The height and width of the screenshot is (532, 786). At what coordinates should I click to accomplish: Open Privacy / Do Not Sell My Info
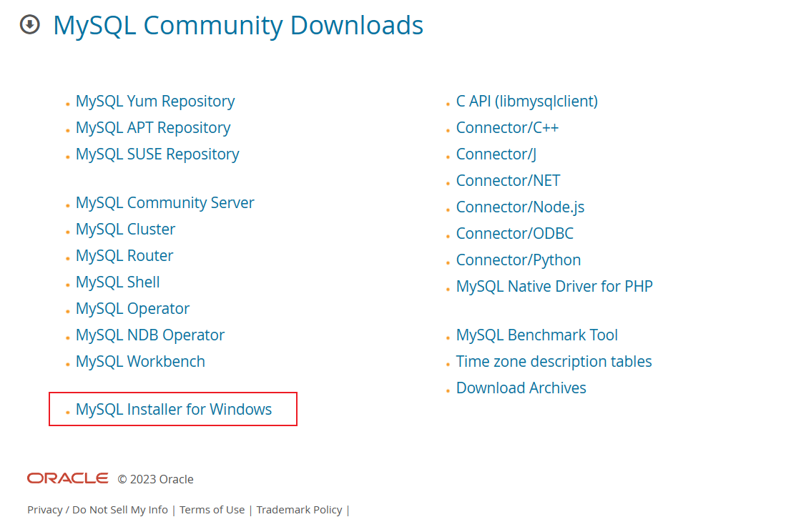click(97, 510)
